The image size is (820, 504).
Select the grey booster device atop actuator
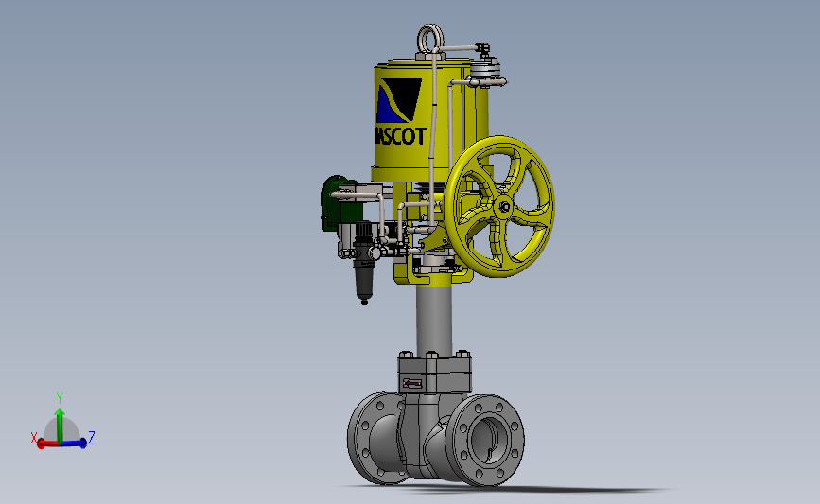(x=486, y=71)
